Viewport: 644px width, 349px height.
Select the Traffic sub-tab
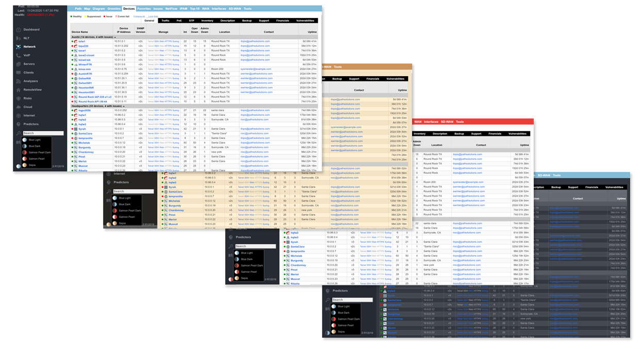165,21
